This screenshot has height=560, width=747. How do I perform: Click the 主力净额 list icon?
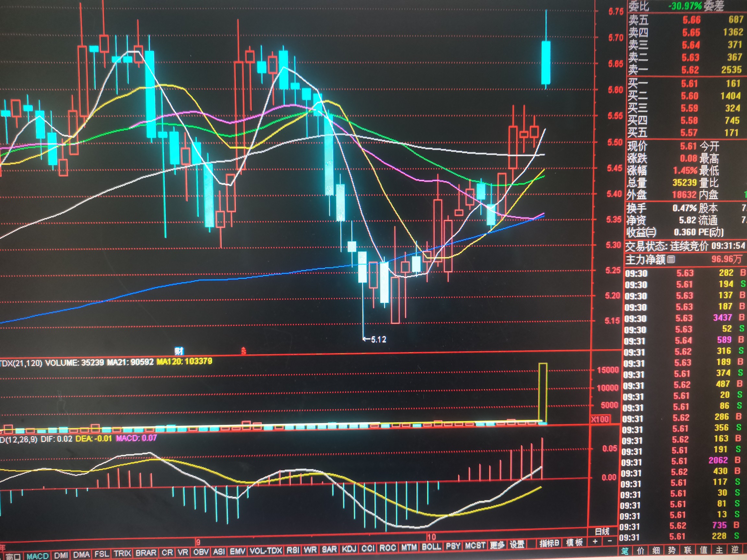671,259
